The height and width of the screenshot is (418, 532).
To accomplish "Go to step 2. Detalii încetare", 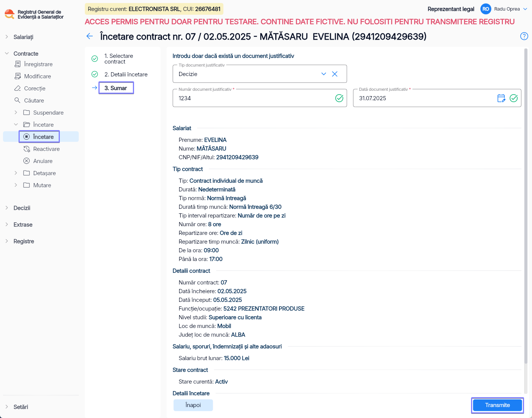I will click(x=126, y=75).
